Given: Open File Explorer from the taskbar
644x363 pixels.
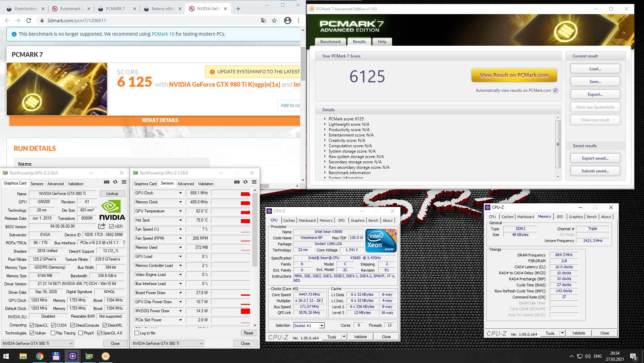Looking at the screenshot, I should (23, 356).
